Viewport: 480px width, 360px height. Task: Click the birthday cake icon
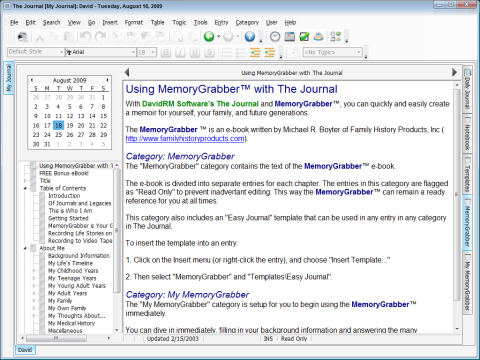click(x=319, y=36)
